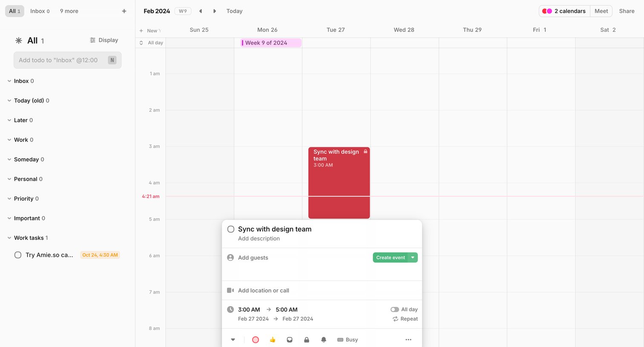Open the Week 9 of 2024 all-day event
The height and width of the screenshot is (347, 644).
coord(271,43)
